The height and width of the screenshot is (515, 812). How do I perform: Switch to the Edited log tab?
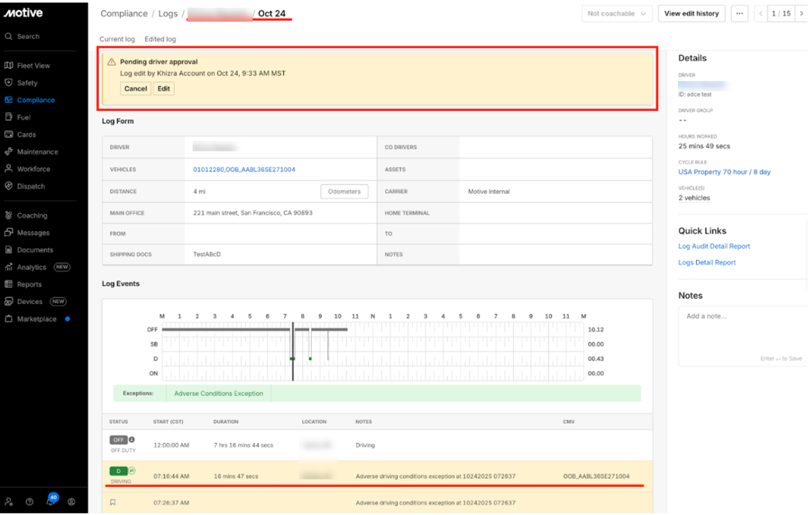tap(160, 39)
